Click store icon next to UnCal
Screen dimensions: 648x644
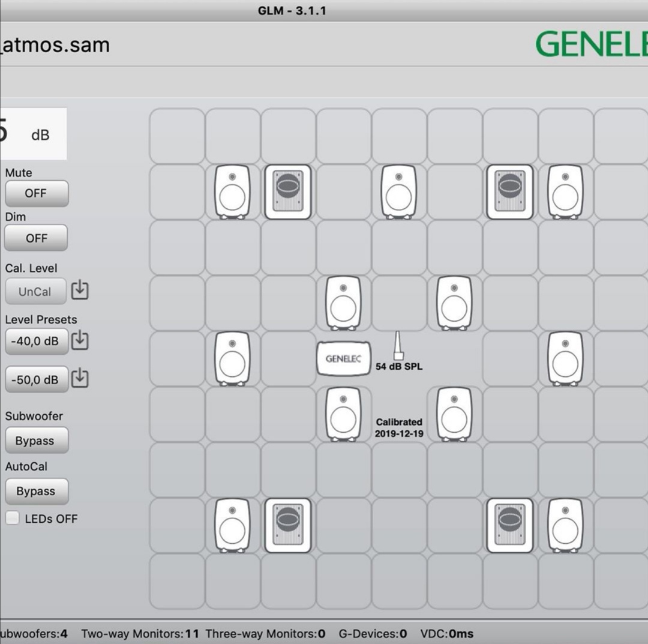tap(80, 290)
